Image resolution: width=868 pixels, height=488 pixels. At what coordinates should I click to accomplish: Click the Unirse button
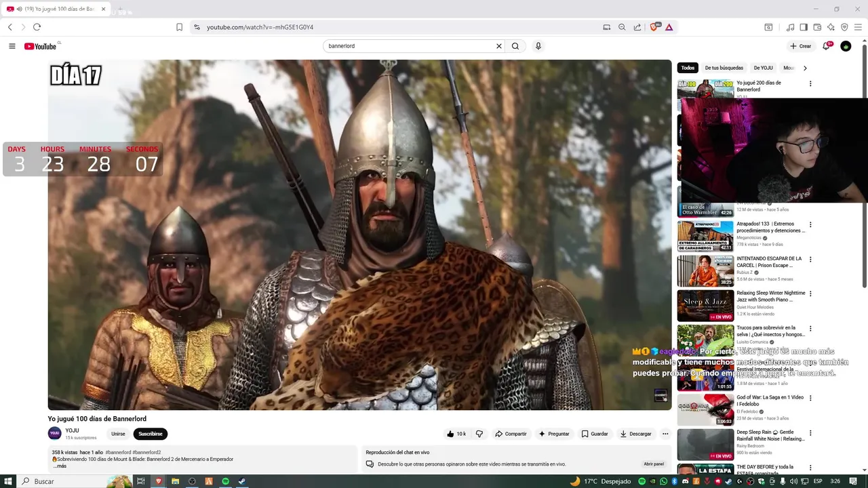click(118, 434)
